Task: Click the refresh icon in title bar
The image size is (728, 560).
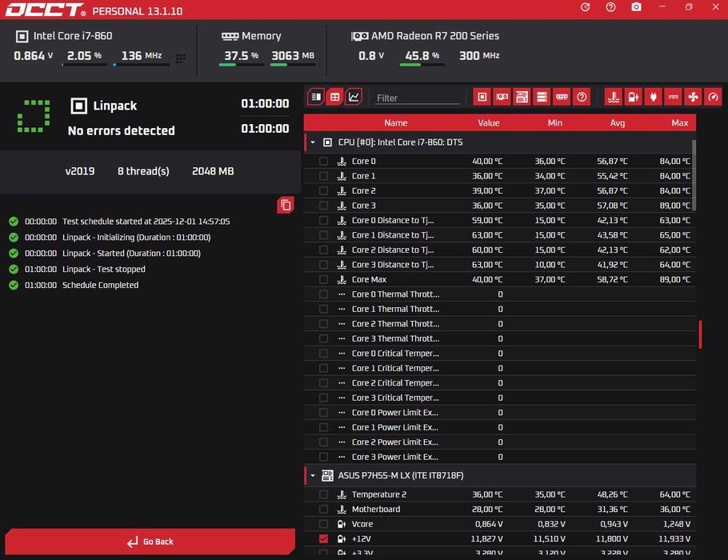Action: [x=585, y=7]
